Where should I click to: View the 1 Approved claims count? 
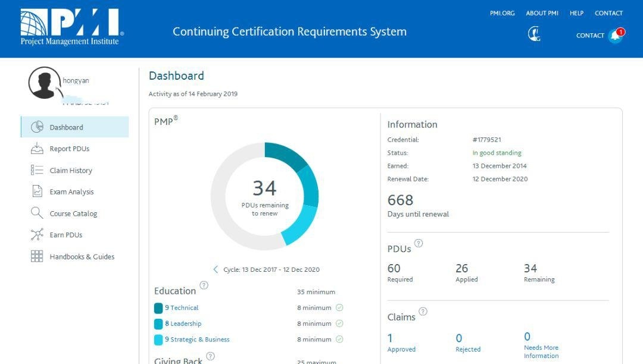coord(391,338)
